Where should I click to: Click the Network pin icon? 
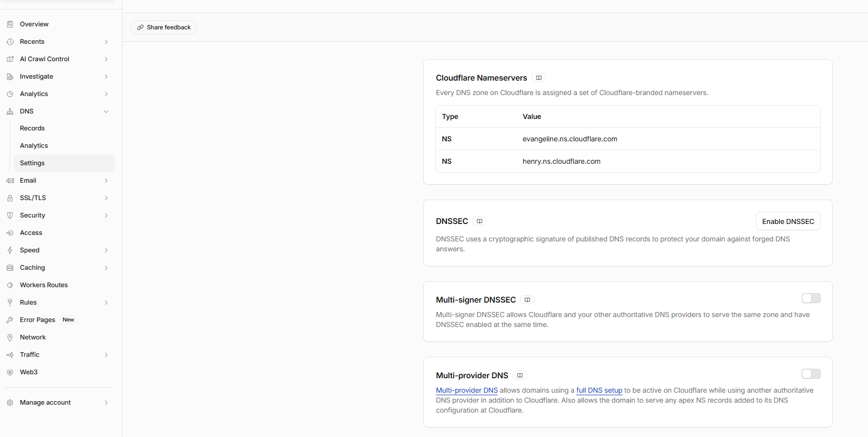pyautogui.click(x=10, y=337)
